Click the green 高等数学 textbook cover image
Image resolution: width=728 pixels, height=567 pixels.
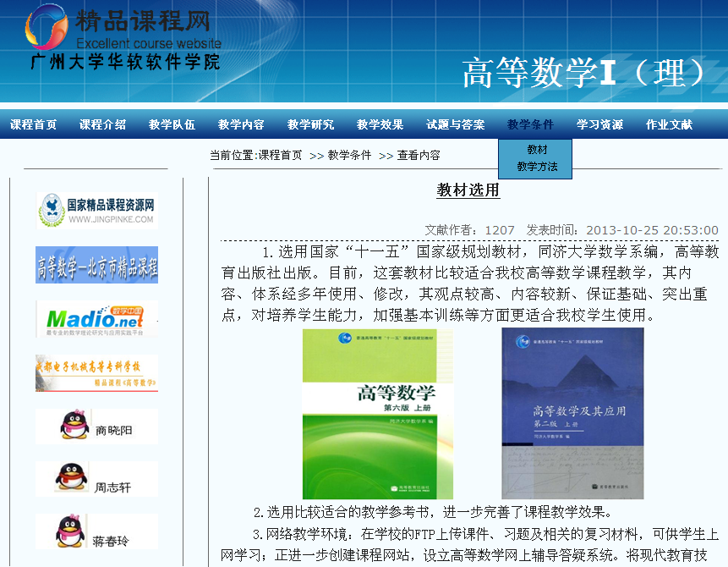[378, 414]
